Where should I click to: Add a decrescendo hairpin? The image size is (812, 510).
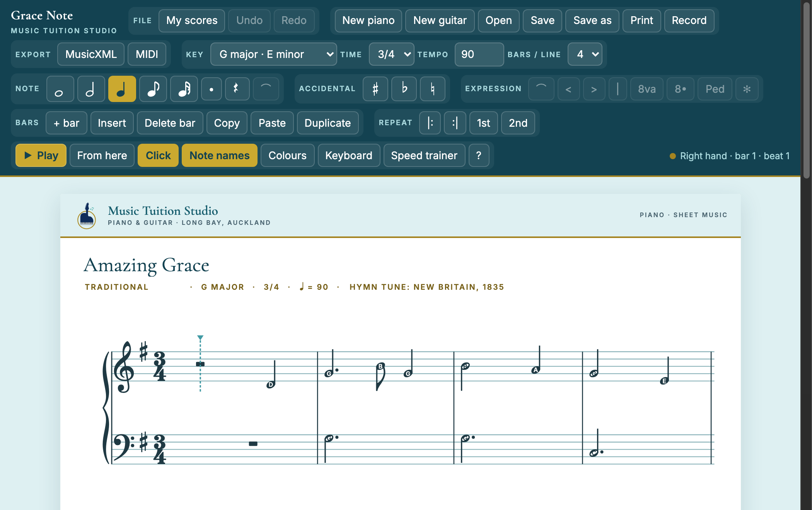point(594,89)
